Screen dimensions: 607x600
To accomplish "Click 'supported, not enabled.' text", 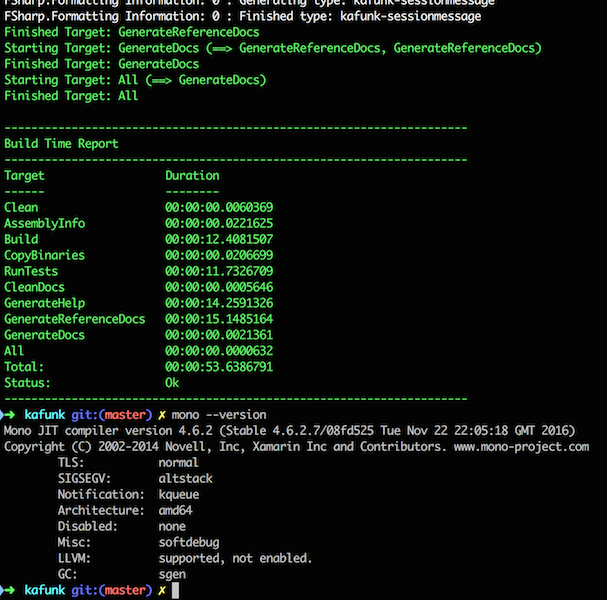I will 235,558.
